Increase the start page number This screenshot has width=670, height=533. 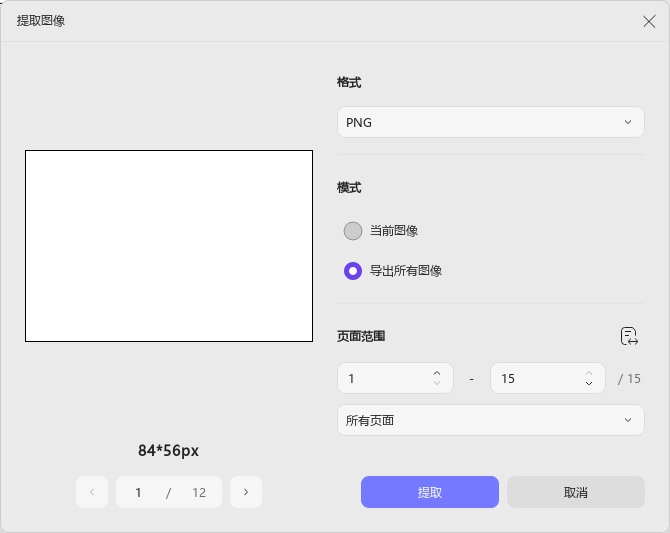[437, 373]
